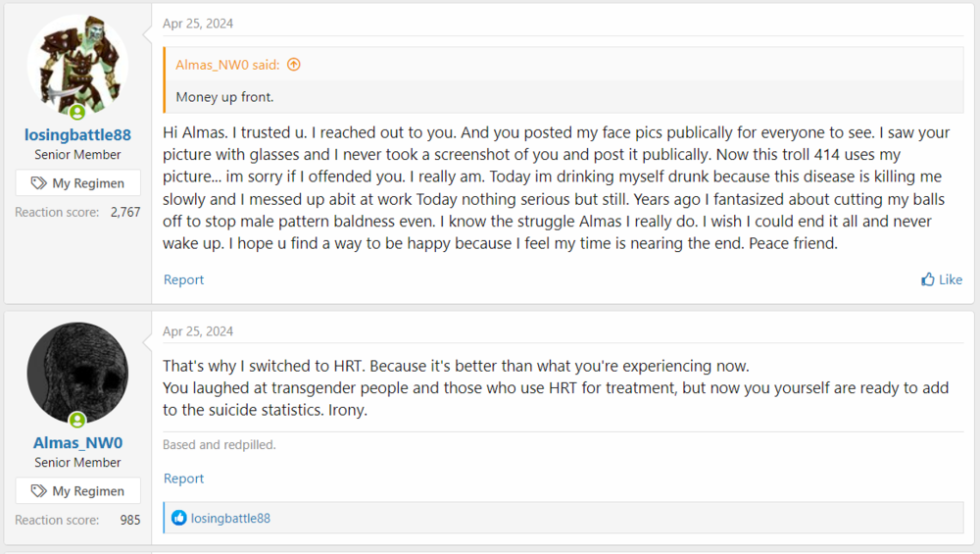The height and width of the screenshot is (554, 980).
Task: Click the thumbs-up Like icon on losingbattle88's post
Action: click(x=928, y=279)
